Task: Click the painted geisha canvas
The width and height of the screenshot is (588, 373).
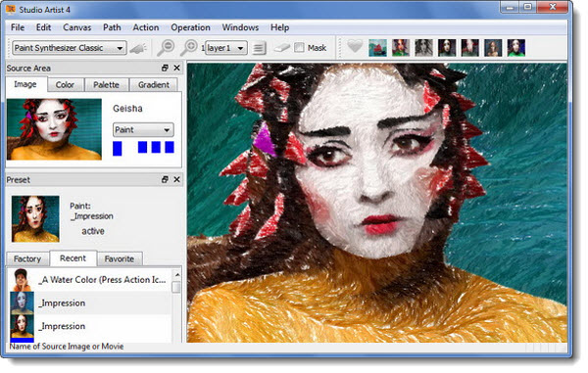Action: (x=377, y=203)
